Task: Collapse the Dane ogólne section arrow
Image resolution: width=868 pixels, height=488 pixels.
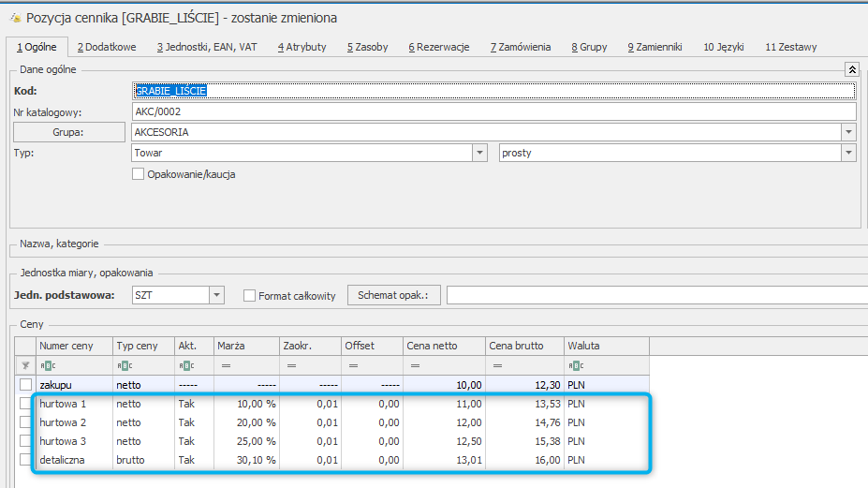Action: (852, 69)
